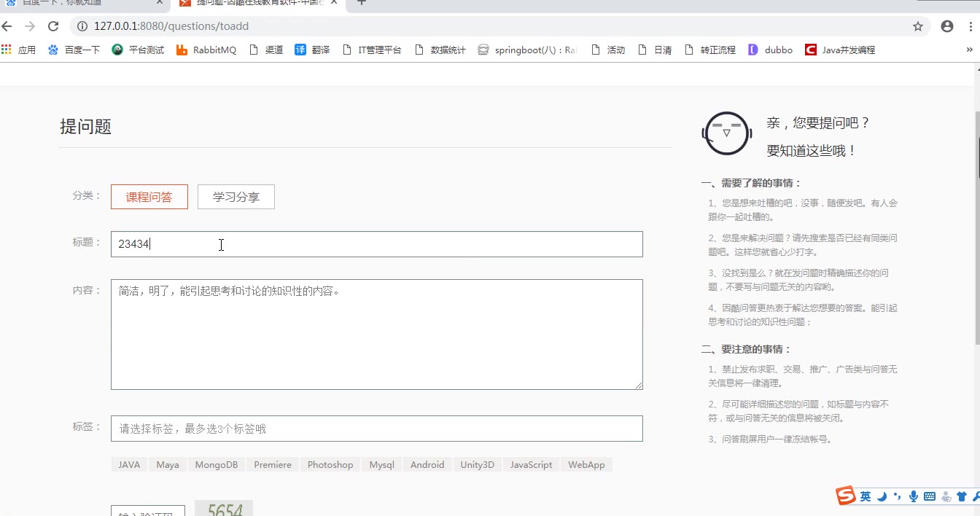Toggle Sogou punctuation mode icon
The width and height of the screenshot is (980, 516).
[x=898, y=496]
